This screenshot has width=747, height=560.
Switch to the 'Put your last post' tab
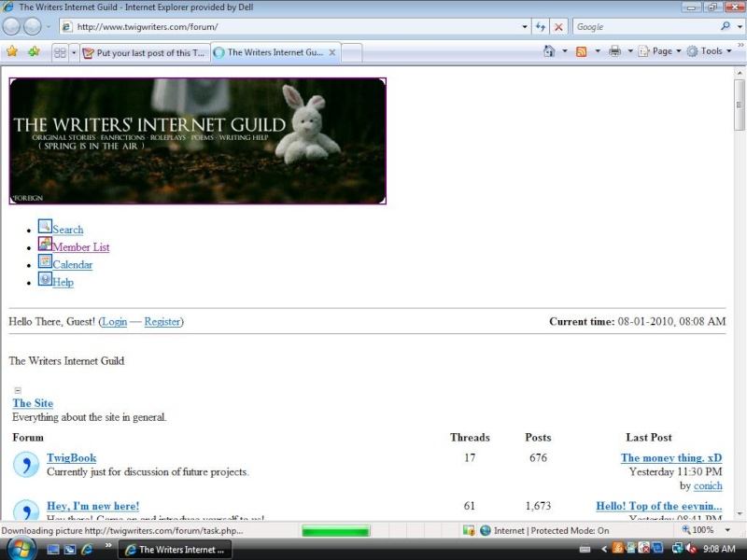point(145,53)
